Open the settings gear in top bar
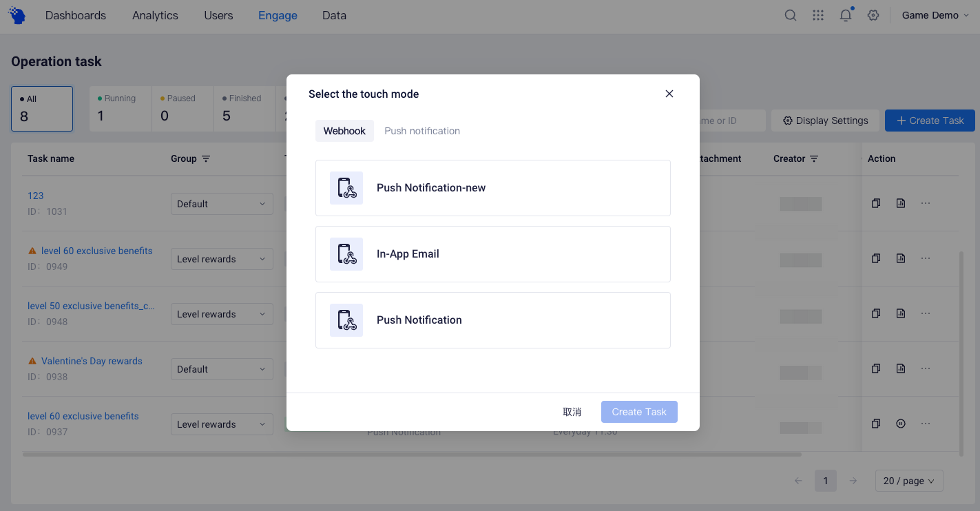The height and width of the screenshot is (511, 980). [x=873, y=15]
